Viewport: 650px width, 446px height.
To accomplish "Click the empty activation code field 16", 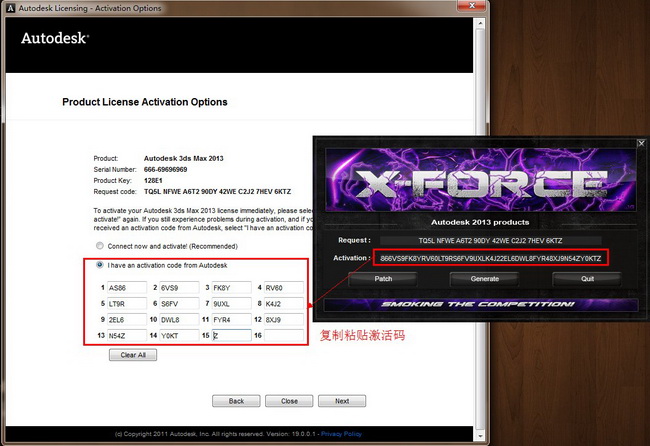I will coord(284,335).
